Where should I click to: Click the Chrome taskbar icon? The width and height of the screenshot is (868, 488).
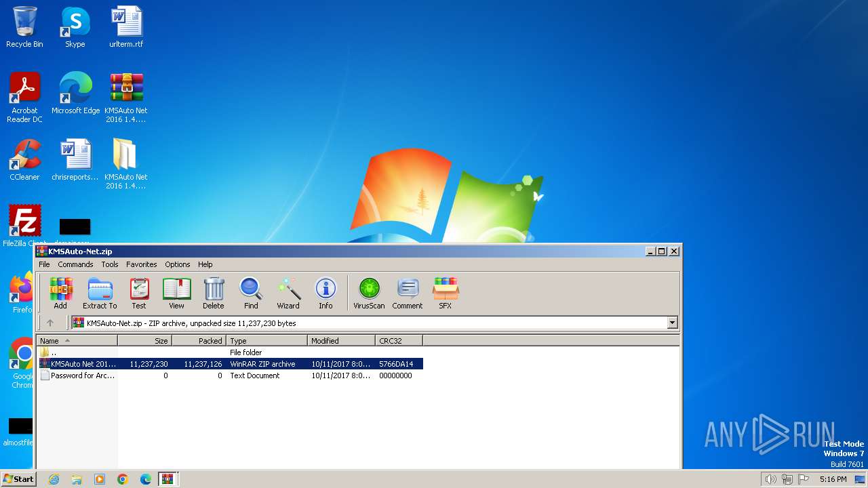pos(122,479)
